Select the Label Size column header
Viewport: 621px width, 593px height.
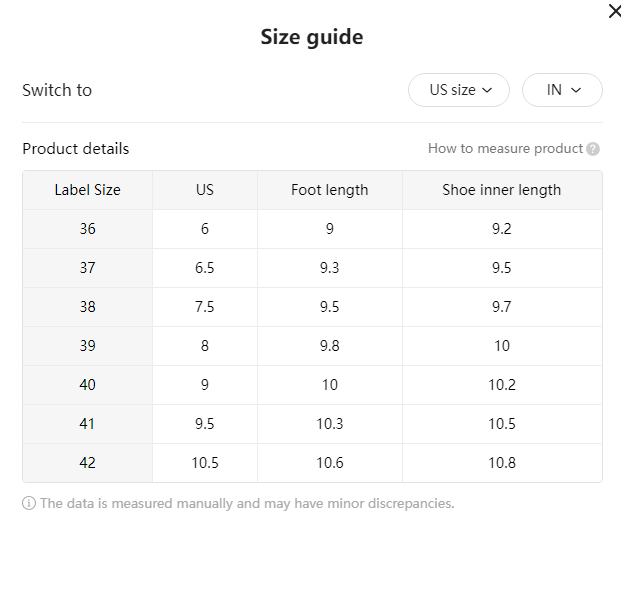click(x=88, y=190)
